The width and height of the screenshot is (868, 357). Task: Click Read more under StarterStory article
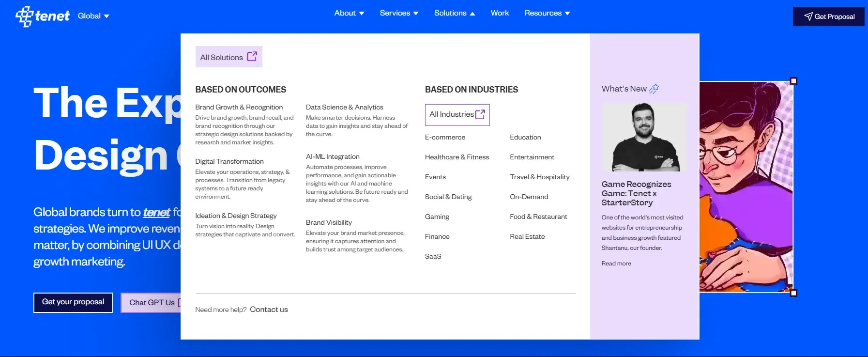(x=616, y=264)
